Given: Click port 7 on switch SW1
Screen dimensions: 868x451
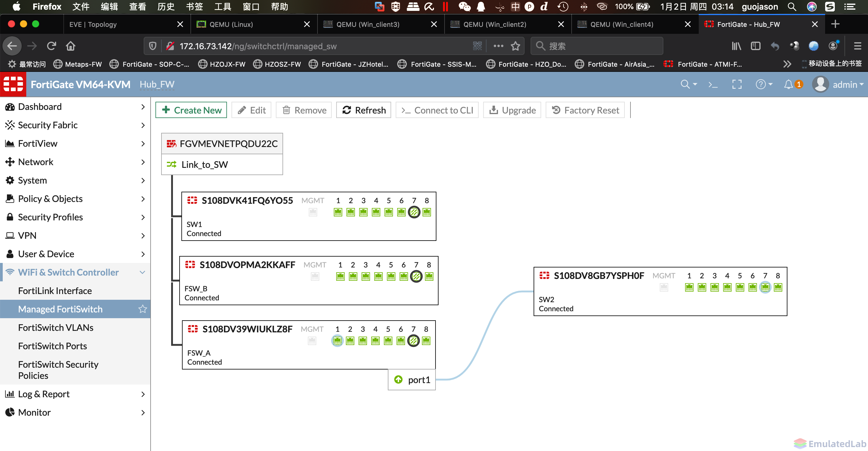Looking at the screenshot, I should (414, 212).
